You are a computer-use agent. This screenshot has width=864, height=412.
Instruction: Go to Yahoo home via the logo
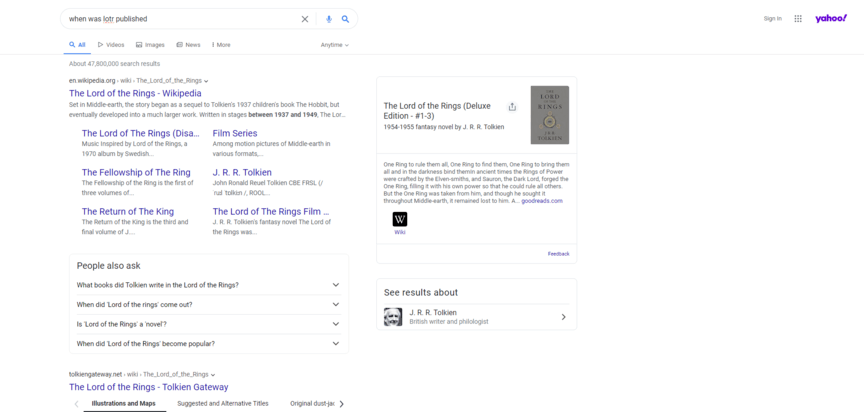coord(831,19)
